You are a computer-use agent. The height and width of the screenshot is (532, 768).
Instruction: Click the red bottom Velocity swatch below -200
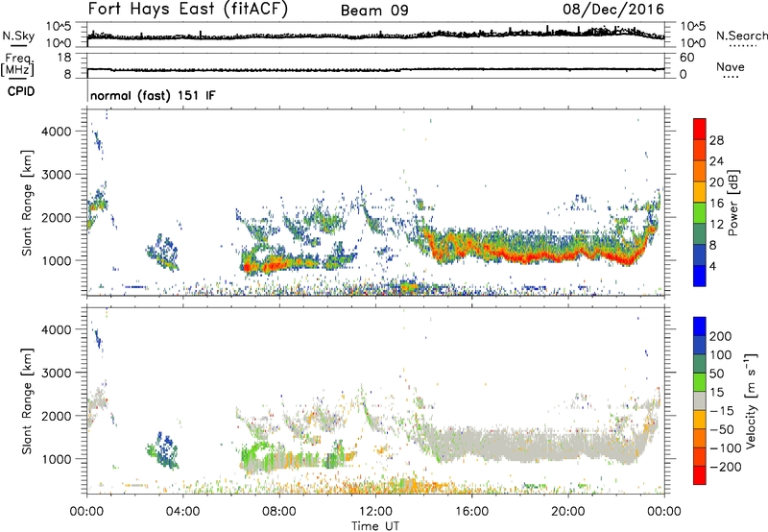click(700, 475)
